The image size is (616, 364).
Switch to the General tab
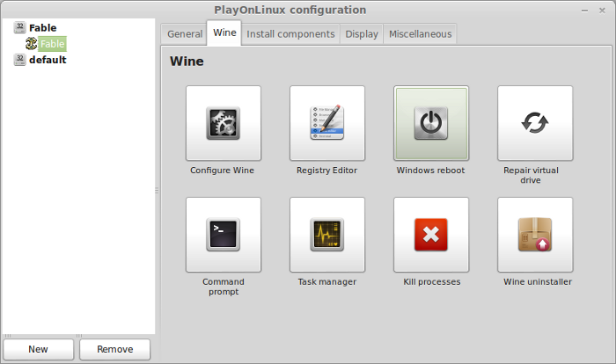coord(185,34)
